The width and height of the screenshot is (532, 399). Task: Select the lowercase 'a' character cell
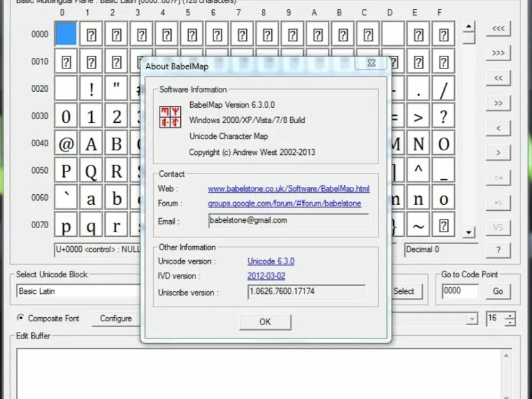91,197
